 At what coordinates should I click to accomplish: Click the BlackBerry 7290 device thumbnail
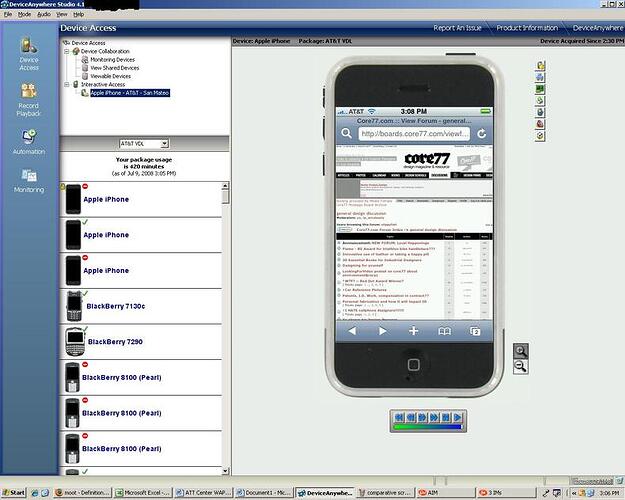click(75, 342)
